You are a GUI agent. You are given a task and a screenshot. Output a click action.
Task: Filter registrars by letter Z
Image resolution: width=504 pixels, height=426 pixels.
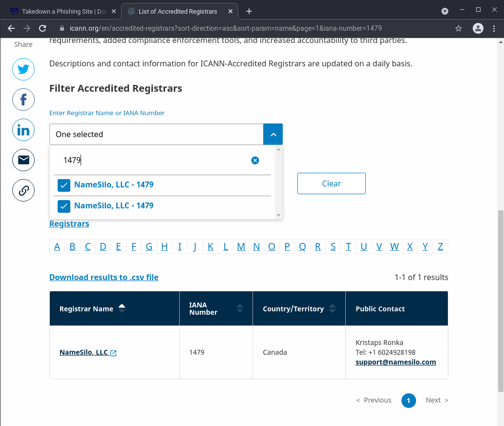tap(441, 246)
